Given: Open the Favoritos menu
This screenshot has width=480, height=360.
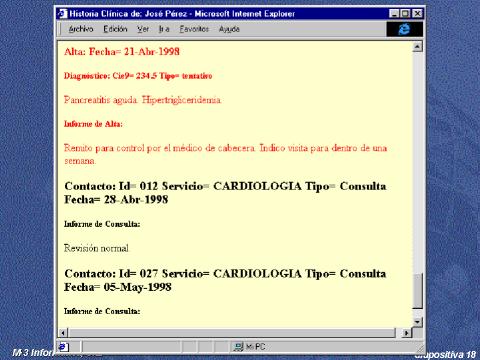Looking at the screenshot, I should [x=194, y=29].
